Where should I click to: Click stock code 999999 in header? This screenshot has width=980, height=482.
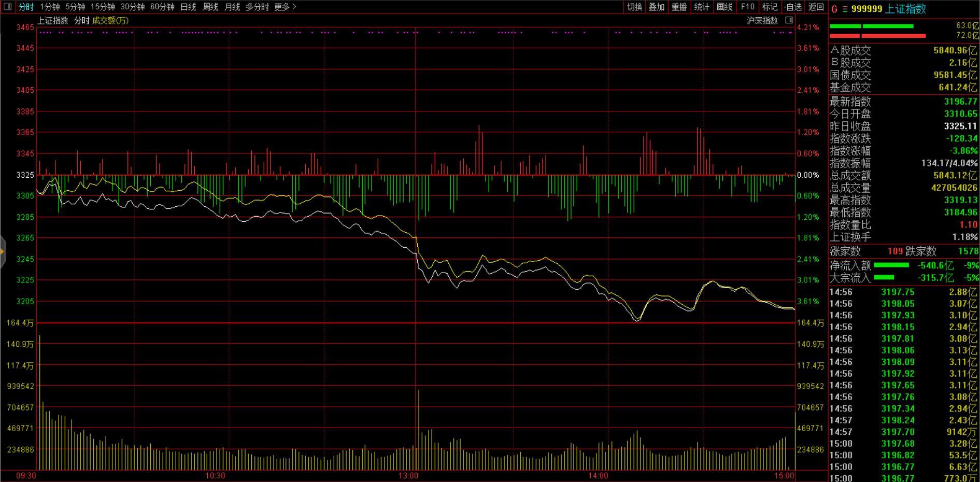tap(867, 9)
